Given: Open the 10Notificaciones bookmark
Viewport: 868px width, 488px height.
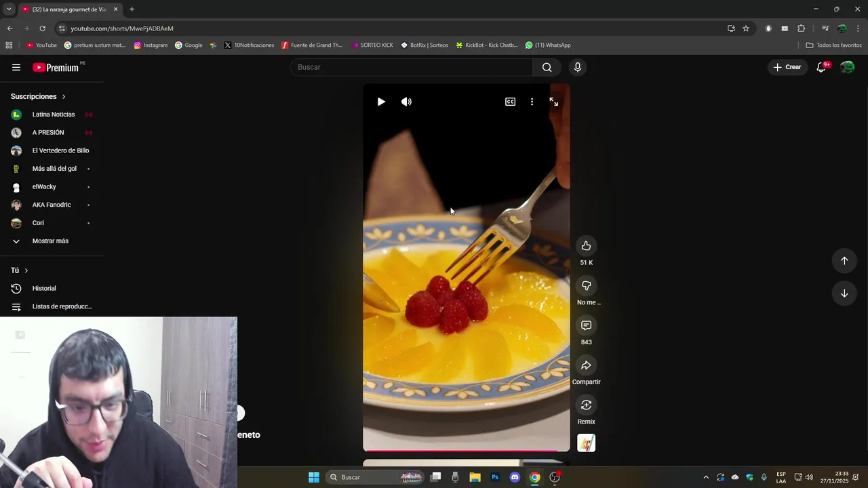Looking at the screenshot, I should (x=249, y=45).
